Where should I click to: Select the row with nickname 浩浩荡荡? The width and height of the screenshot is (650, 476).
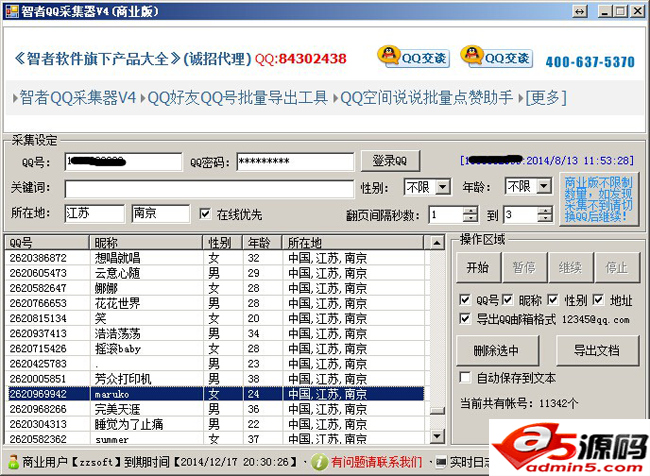(215, 333)
